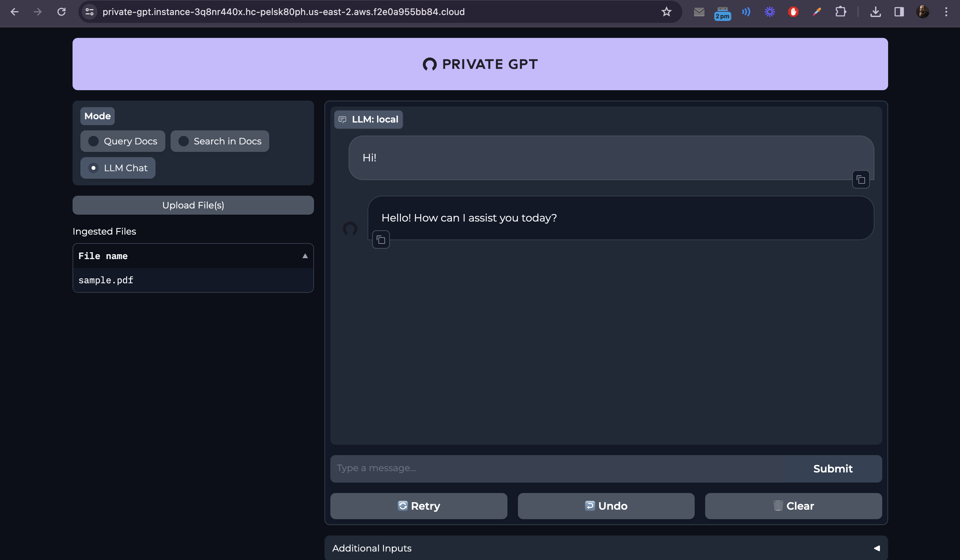
Task: Click the Ingested Files heading
Action: 104,232
